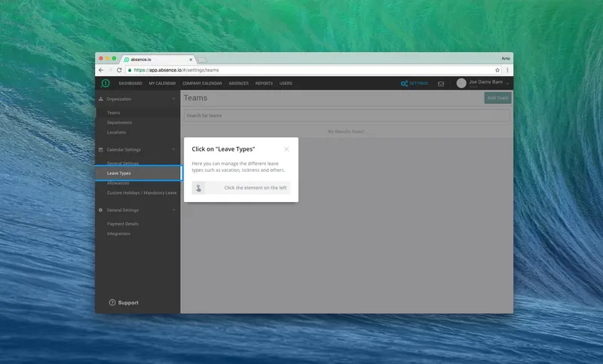The height and width of the screenshot is (364, 603).
Task: Click the Calendar Settings calendar icon
Action: pos(101,149)
